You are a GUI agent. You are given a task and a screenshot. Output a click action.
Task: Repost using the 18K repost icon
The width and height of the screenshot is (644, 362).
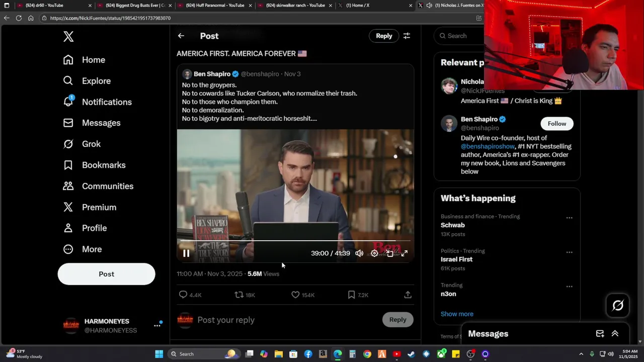pyautogui.click(x=239, y=295)
